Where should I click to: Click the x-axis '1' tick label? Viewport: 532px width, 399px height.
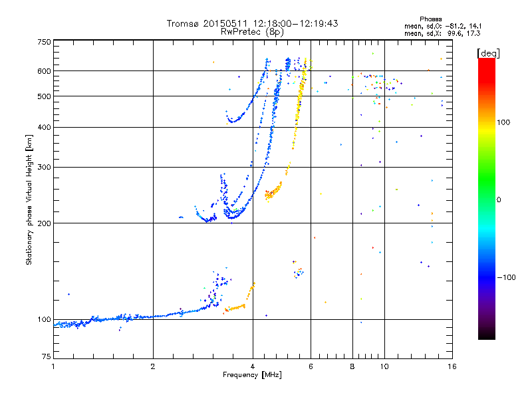click(53, 366)
